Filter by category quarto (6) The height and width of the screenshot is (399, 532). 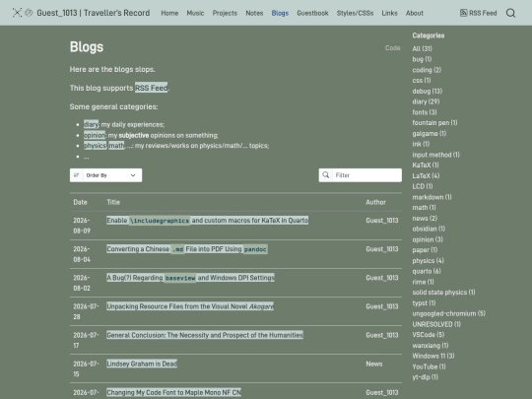pos(427,271)
